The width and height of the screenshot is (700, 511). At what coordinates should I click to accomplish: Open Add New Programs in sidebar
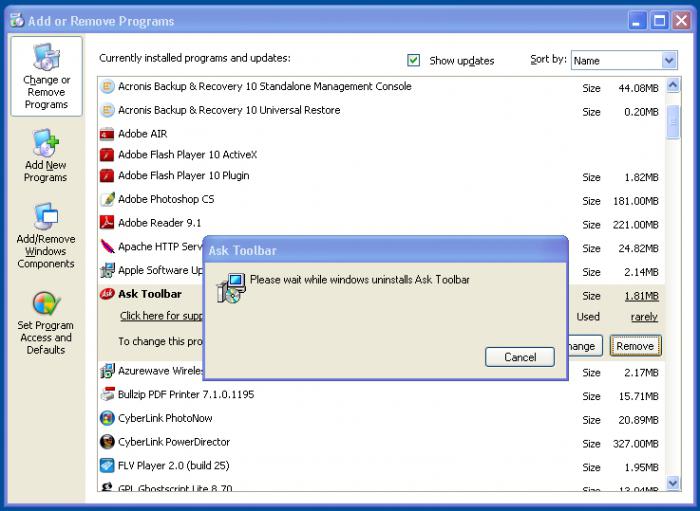[46, 156]
